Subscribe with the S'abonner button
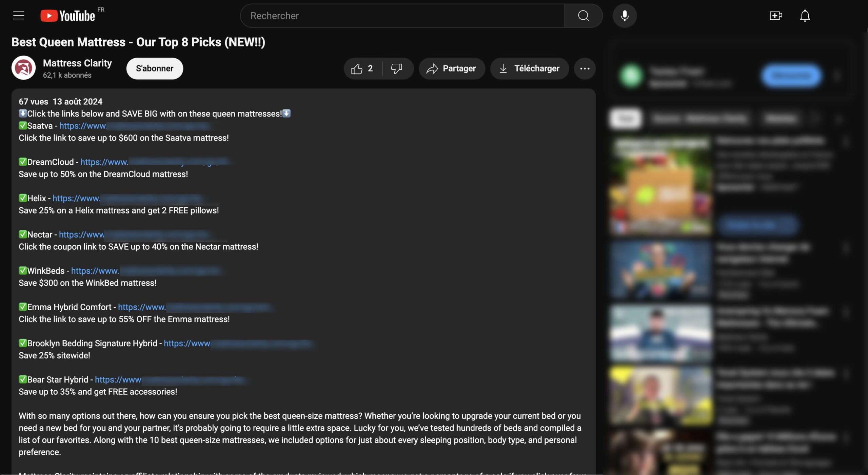The image size is (868, 475). coord(155,68)
